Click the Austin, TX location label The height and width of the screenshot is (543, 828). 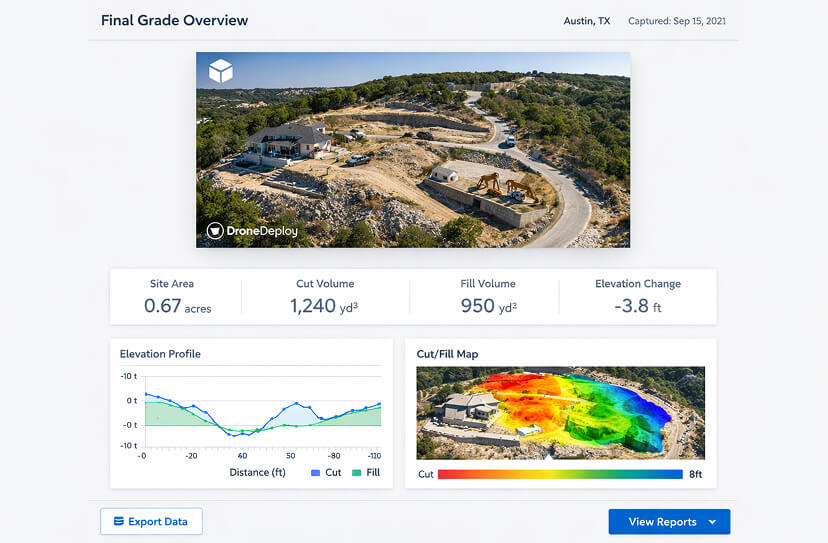coord(587,21)
